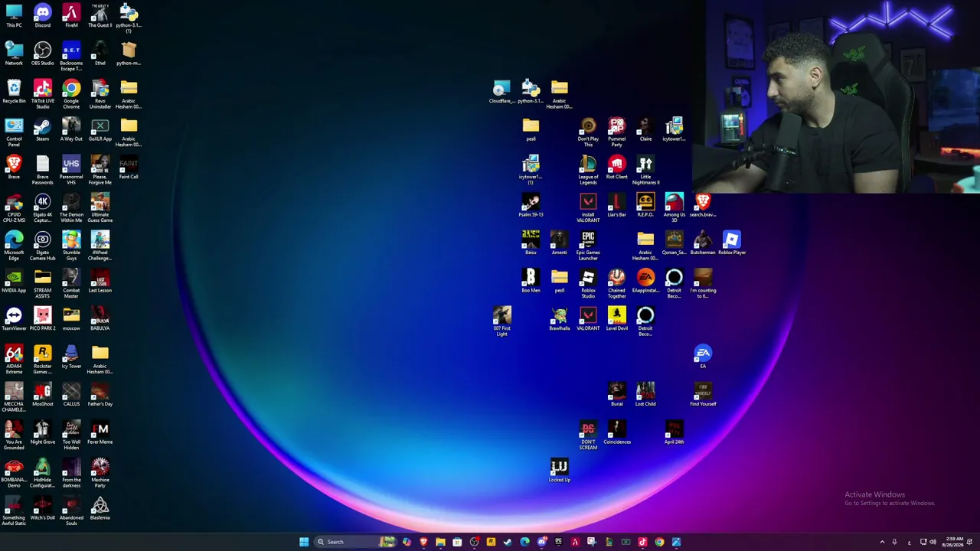Select the Among Us 3D icon
980x551 pixels.
point(674,208)
